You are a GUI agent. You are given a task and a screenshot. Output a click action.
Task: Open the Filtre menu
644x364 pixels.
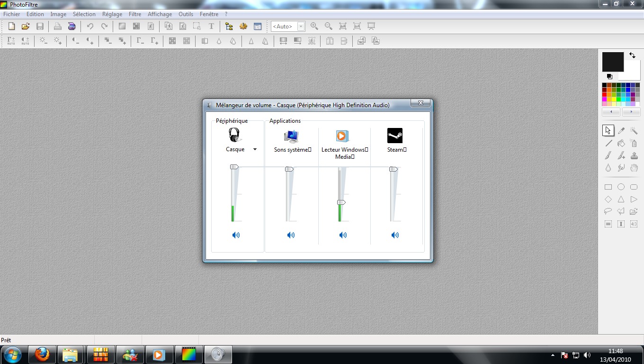coord(135,14)
